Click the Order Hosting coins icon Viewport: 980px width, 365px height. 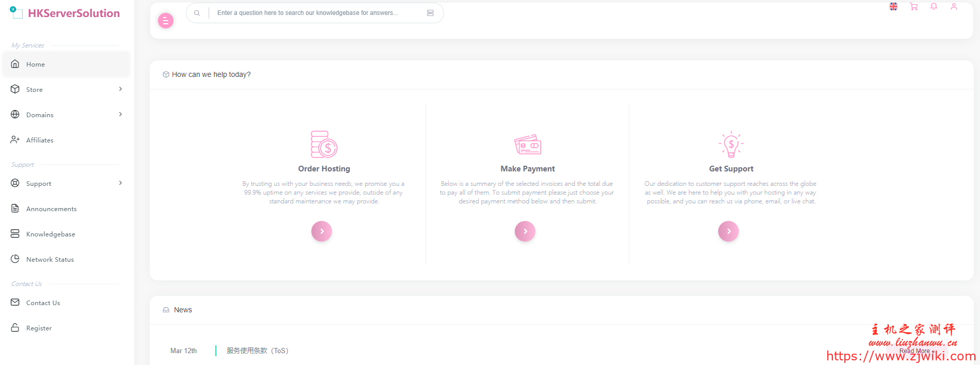point(324,144)
